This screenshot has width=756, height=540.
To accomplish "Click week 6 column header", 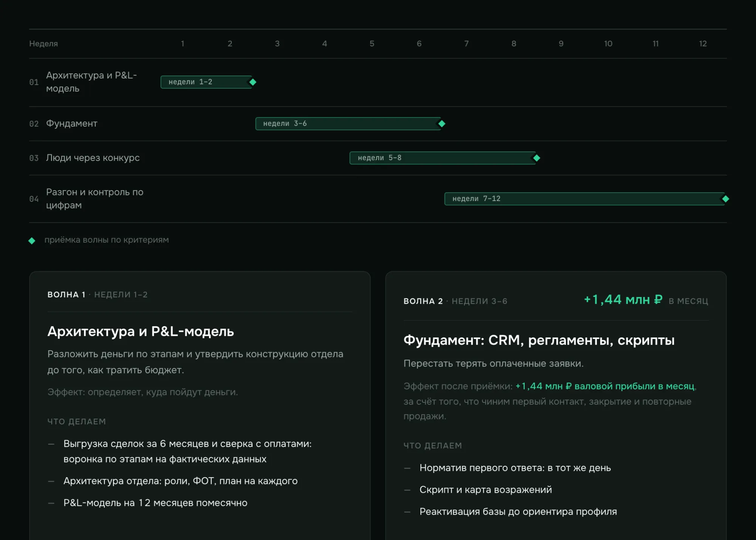I will (x=419, y=44).
